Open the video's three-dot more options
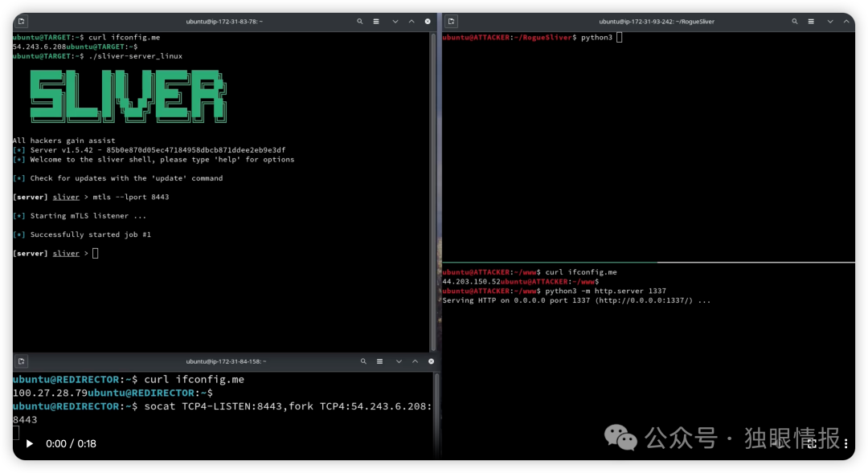Image resolution: width=868 pixels, height=473 pixels. (845, 443)
